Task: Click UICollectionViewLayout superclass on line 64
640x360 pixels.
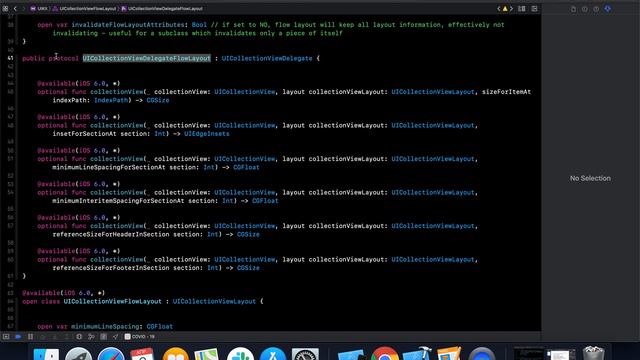Action: coord(214,302)
